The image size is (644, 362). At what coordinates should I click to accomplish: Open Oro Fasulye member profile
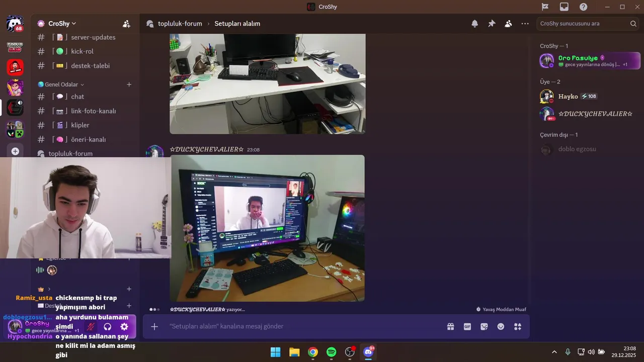pos(589,61)
